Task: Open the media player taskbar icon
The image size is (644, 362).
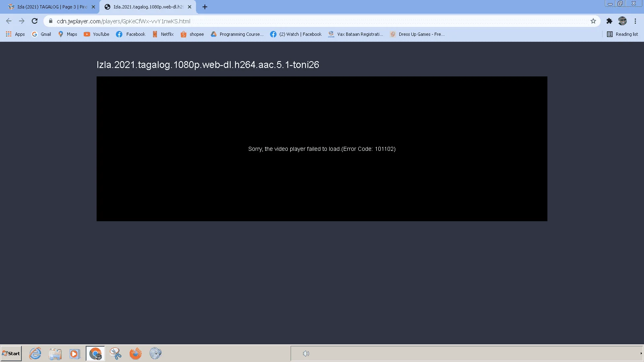Action: point(75,354)
